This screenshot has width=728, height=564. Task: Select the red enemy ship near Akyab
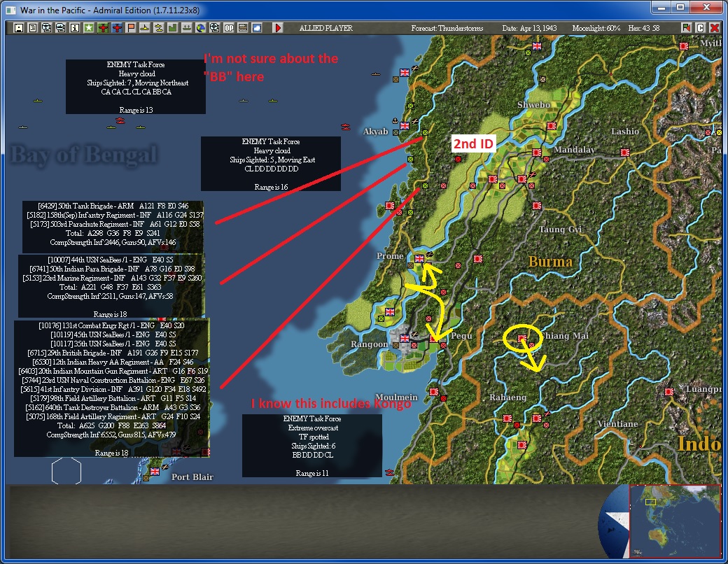tap(345, 127)
